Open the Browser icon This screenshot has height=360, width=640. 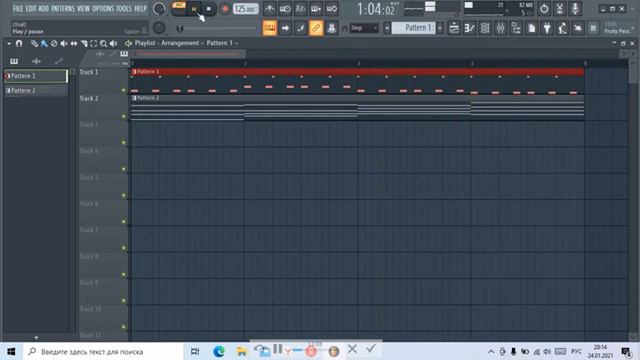pos(516,28)
